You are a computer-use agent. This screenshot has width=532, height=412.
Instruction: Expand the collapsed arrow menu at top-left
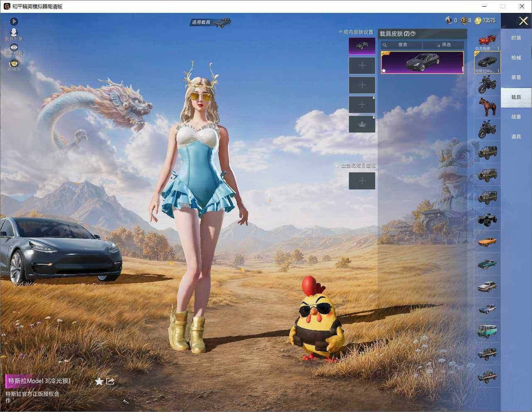click(x=14, y=21)
